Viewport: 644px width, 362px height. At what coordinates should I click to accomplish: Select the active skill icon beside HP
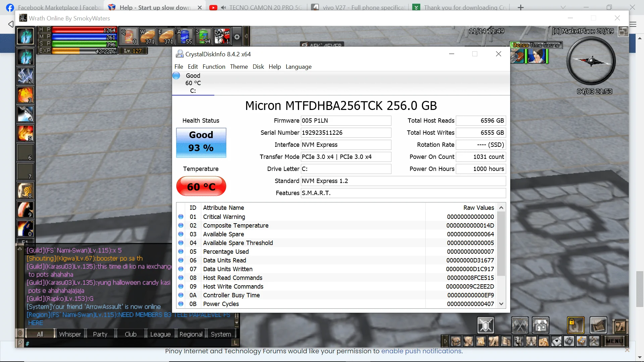pos(25,36)
